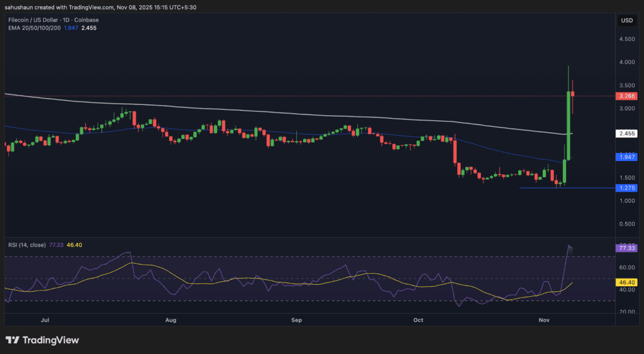Click the Sep label on time axis

[297, 320]
